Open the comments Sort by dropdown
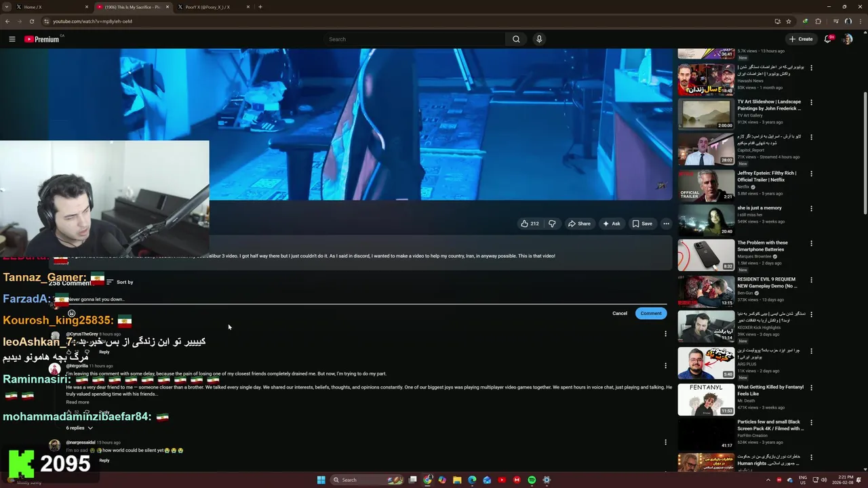 click(119, 282)
